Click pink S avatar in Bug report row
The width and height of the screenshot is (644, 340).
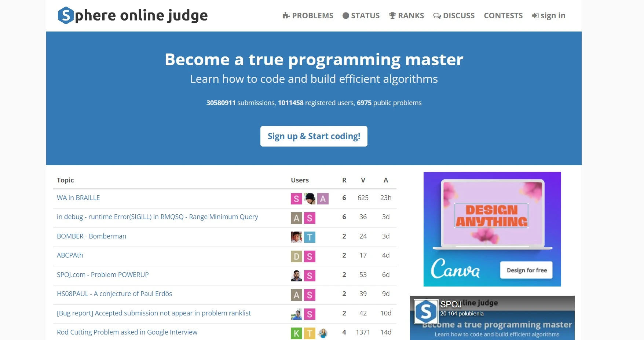[310, 314]
